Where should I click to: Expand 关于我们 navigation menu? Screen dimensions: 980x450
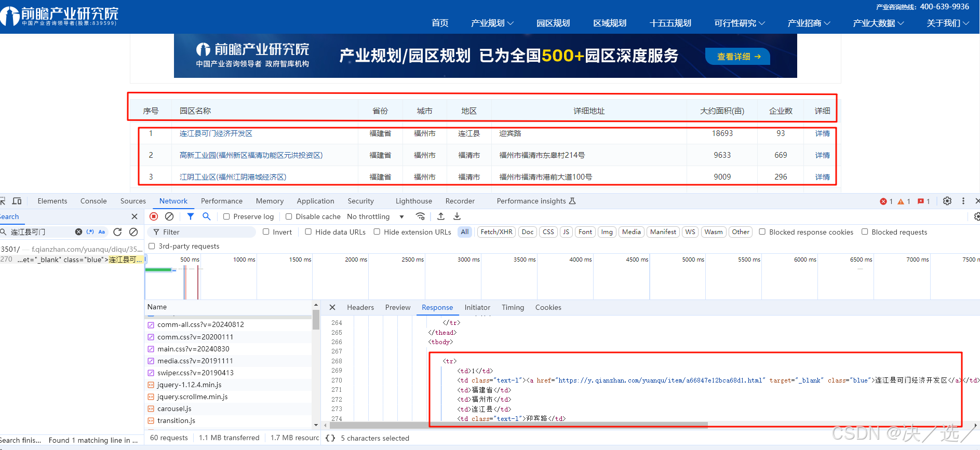coord(948,23)
